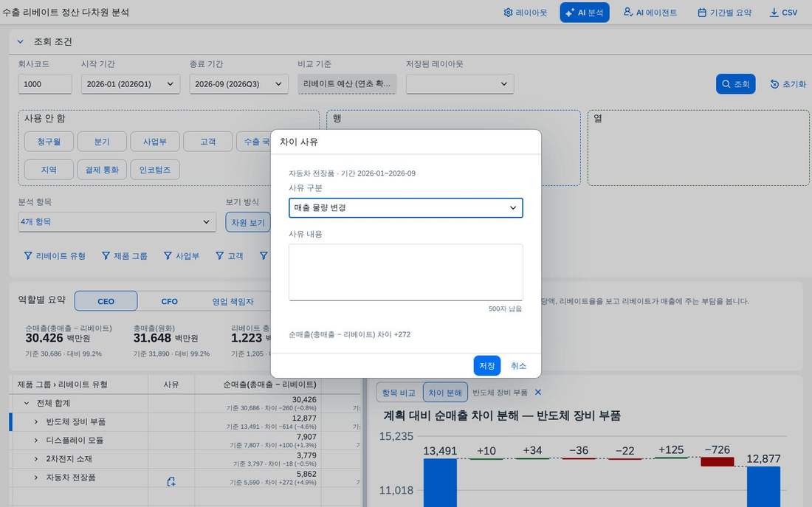Viewport: 812px width, 507px height.
Task: Click the 사유 note icon for 자동차 전장품
Action: [171, 482]
